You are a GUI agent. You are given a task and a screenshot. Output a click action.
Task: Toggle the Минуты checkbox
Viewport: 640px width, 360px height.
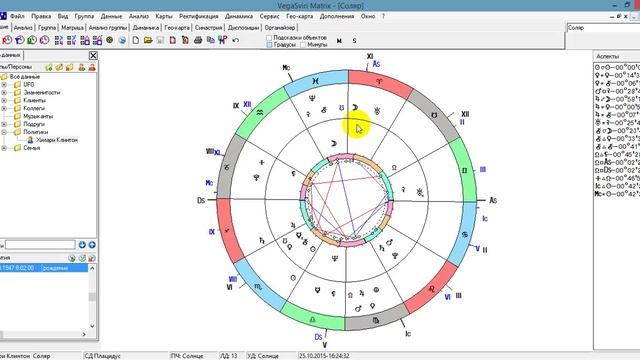pos(303,44)
